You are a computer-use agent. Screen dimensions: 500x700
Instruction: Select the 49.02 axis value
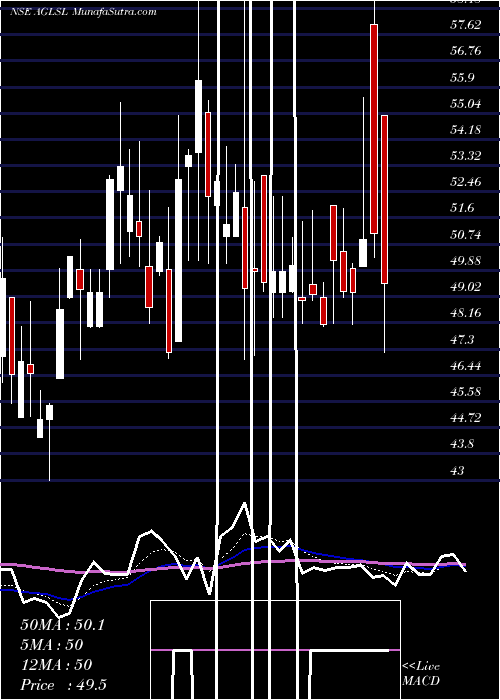pos(466,287)
